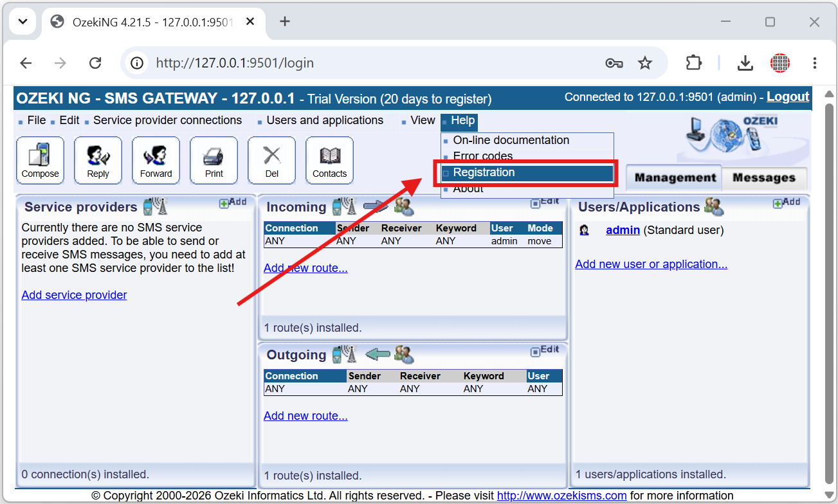View site information icon in address bar
This screenshot has height=504, width=838.
coord(136,63)
